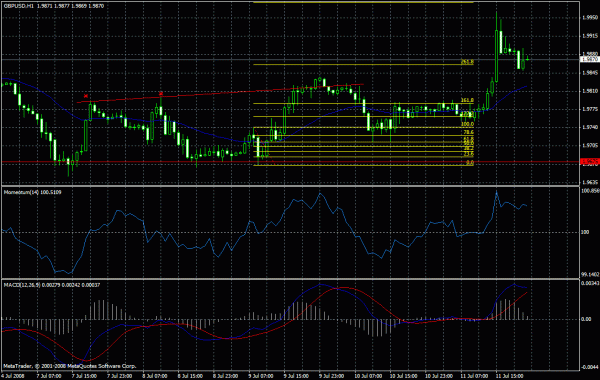Click the 7 Jul 15:00 time label
This screenshot has width=600, height=380.
[x=84, y=376]
